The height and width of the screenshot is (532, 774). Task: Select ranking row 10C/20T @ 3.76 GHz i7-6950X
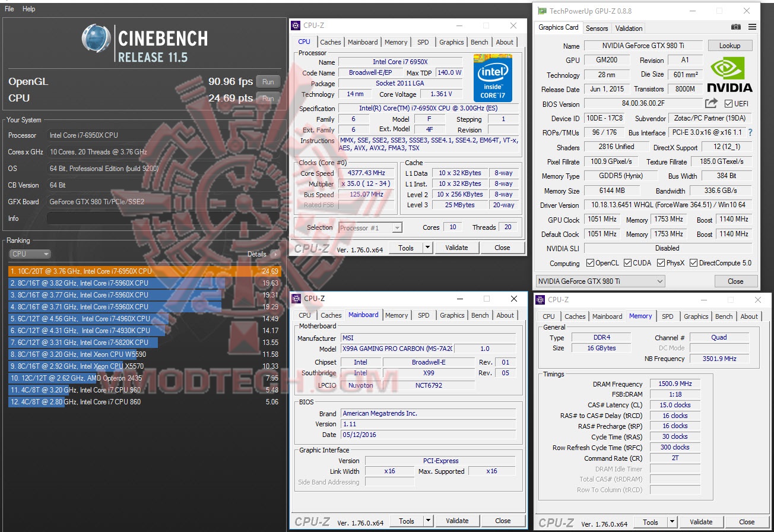click(144, 271)
